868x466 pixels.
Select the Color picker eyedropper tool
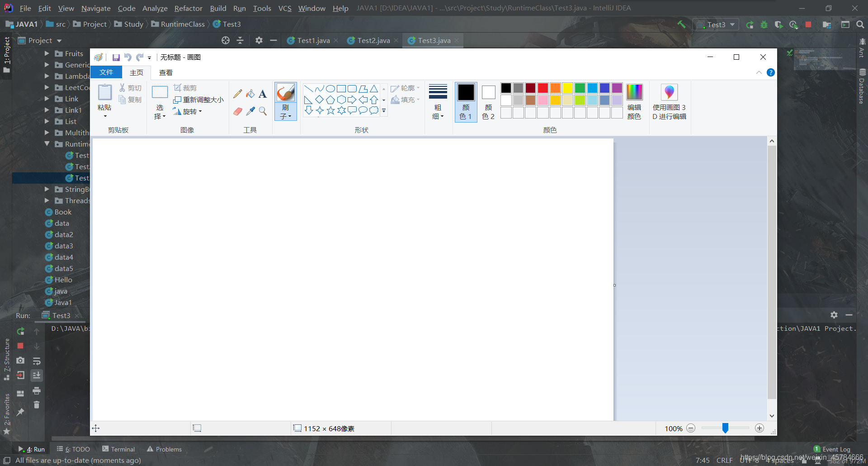click(x=250, y=111)
